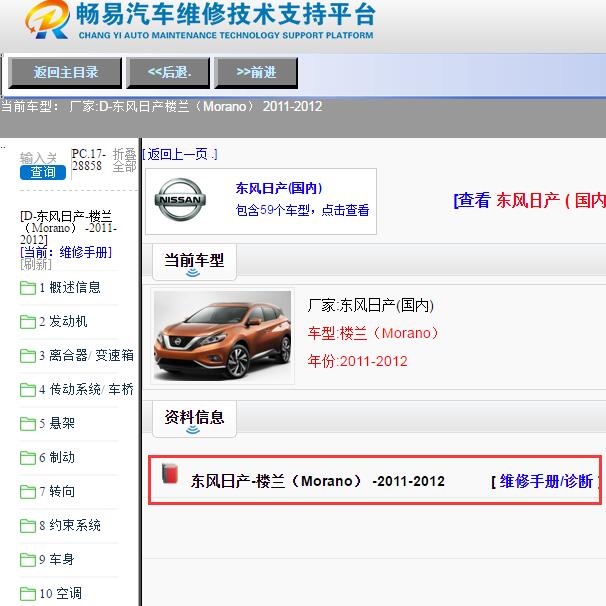The width and height of the screenshot is (606, 606).
Task: Open folder icon for 4 传动系统/车桥
Action: tap(27, 390)
